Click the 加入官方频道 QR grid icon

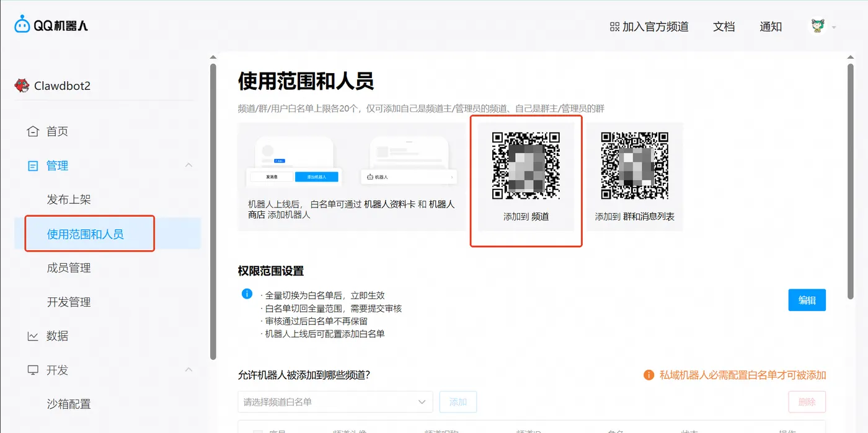coord(614,27)
